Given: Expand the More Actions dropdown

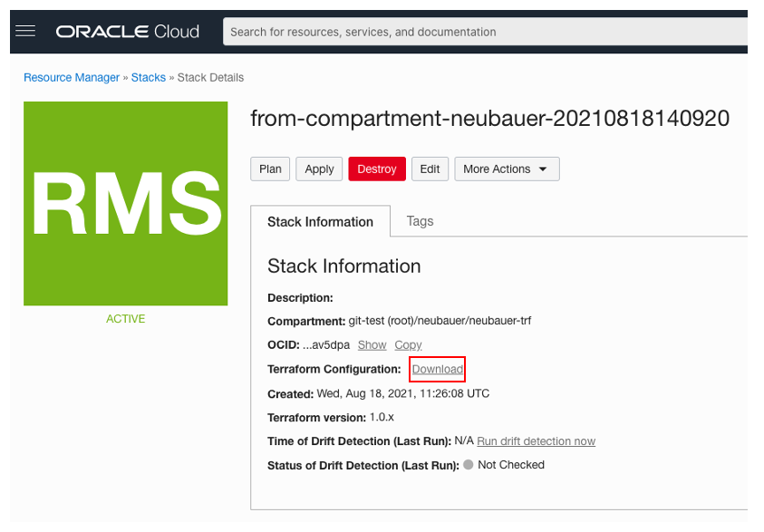Looking at the screenshot, I should (506, 169).
